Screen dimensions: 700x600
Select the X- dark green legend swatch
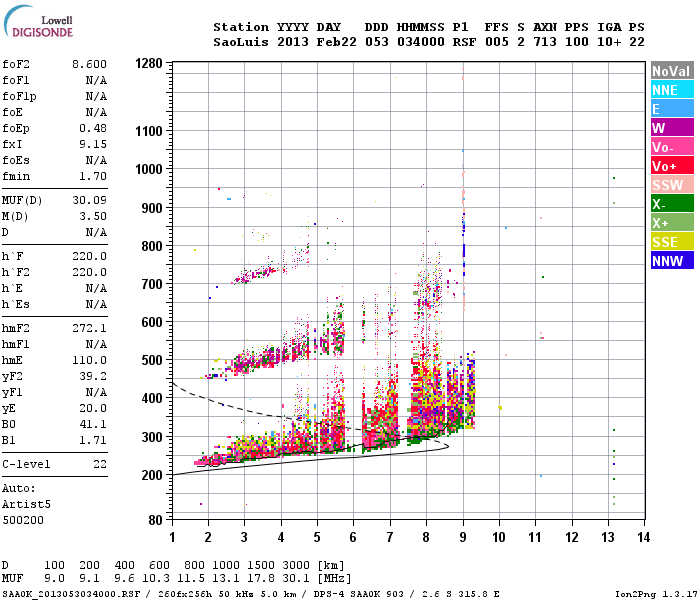point(672,204)
